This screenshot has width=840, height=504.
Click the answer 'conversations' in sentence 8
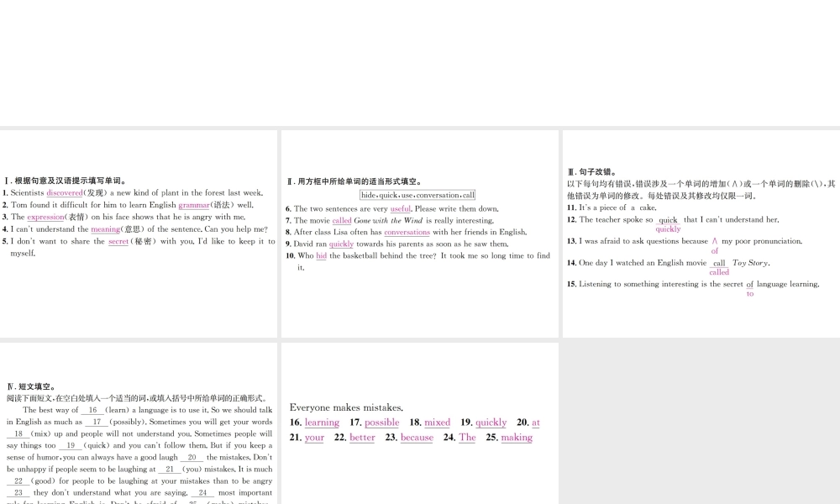point(407,233)
